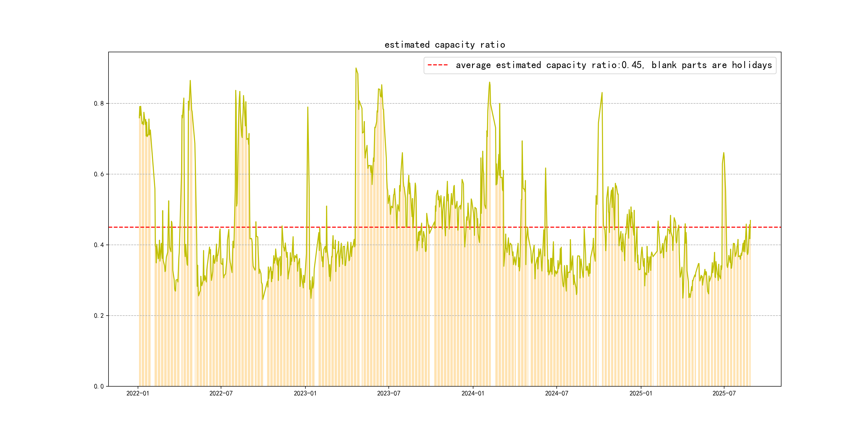Click the sharp narrow spike just after 2023-01
Image resolution: width=868 pixels, height=434 pixels.
point(308,107)
